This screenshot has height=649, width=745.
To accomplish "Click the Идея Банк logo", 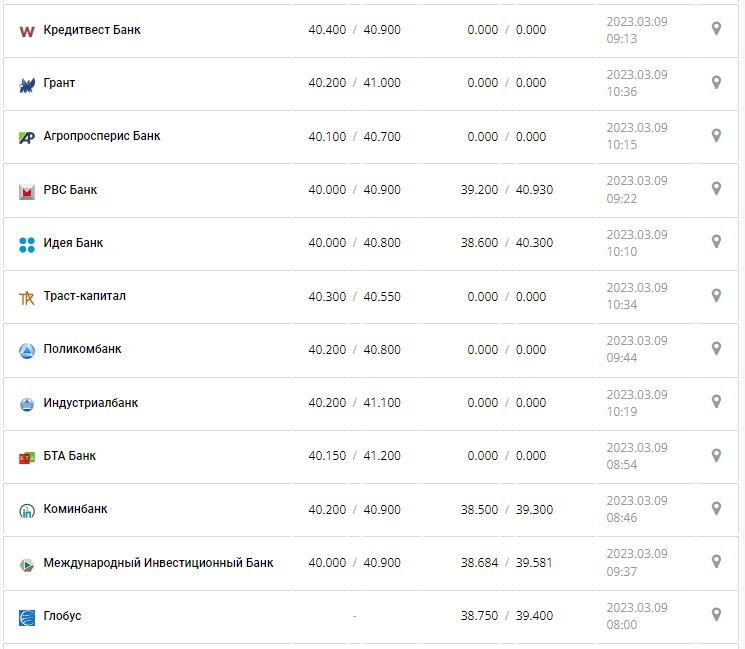I will 27,244.
